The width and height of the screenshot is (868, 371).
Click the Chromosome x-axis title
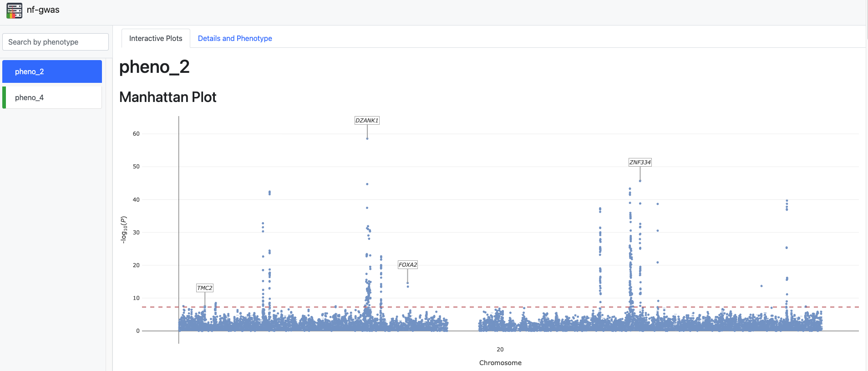(500, 363)
